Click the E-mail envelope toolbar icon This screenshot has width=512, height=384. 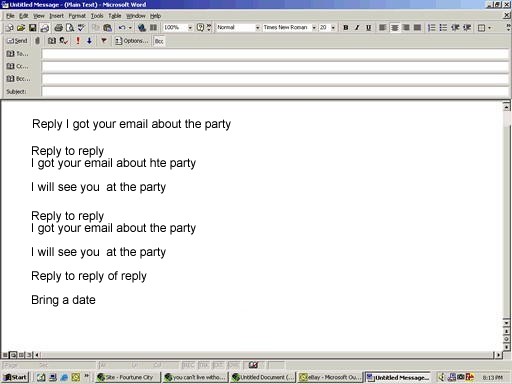click(45, 28)
